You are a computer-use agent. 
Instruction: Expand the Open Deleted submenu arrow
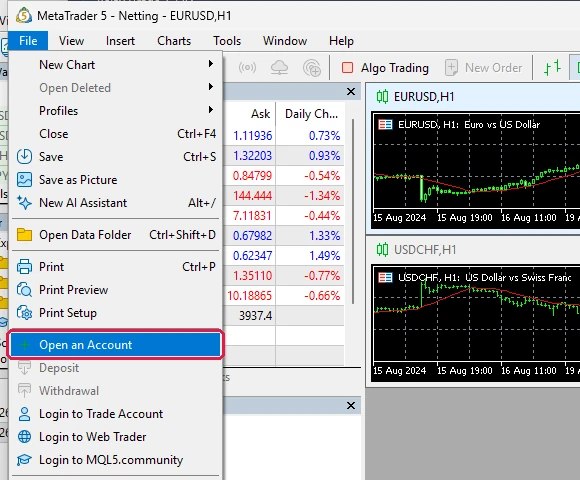[210, 87]
